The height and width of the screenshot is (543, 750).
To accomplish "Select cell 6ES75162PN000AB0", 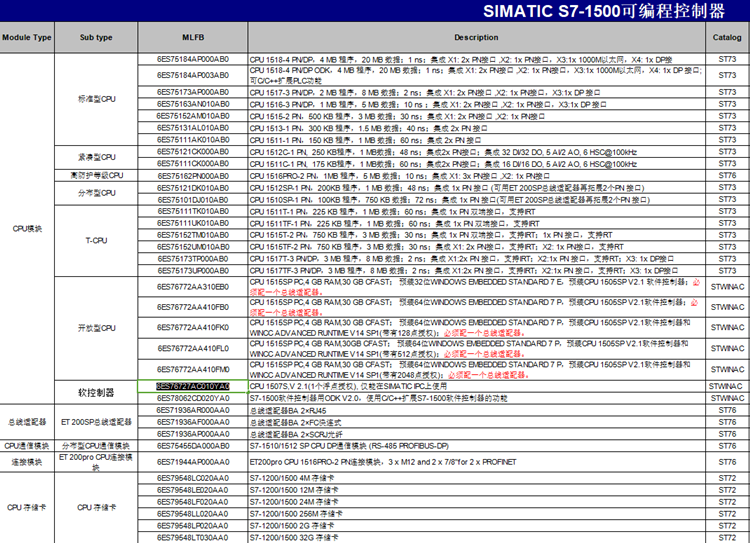I will (193, 176).
